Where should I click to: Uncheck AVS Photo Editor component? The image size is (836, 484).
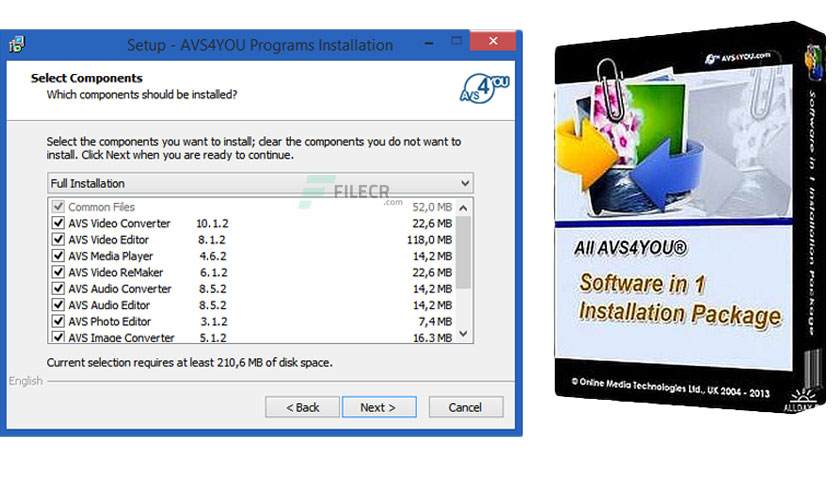pos(58,321)
